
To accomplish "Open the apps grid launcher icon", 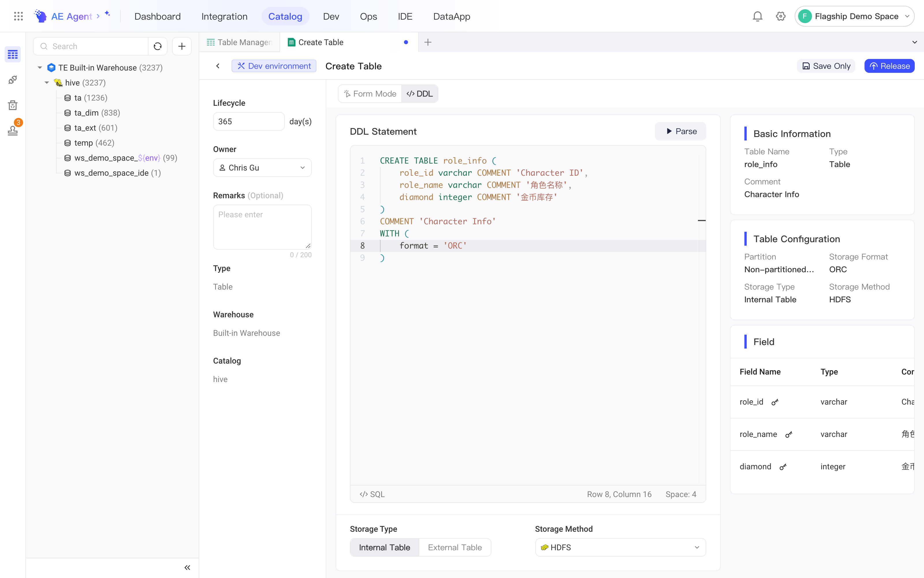I will click(x=18, y=16).
